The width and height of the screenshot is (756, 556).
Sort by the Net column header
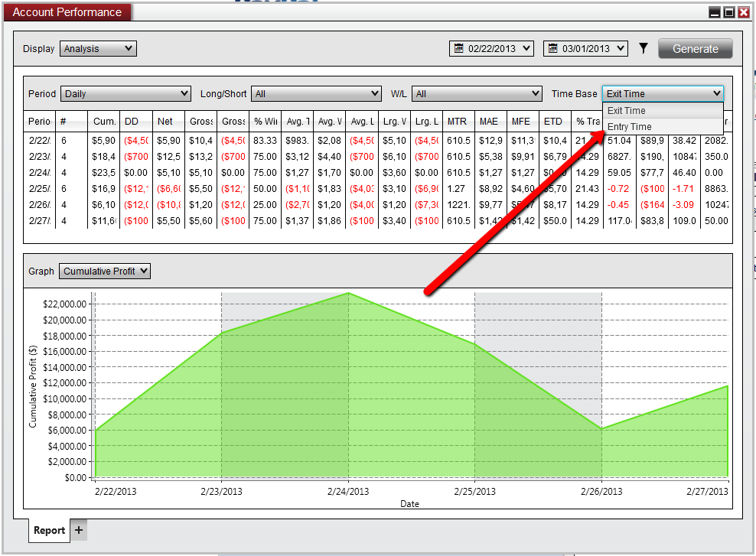pos(169,122)
